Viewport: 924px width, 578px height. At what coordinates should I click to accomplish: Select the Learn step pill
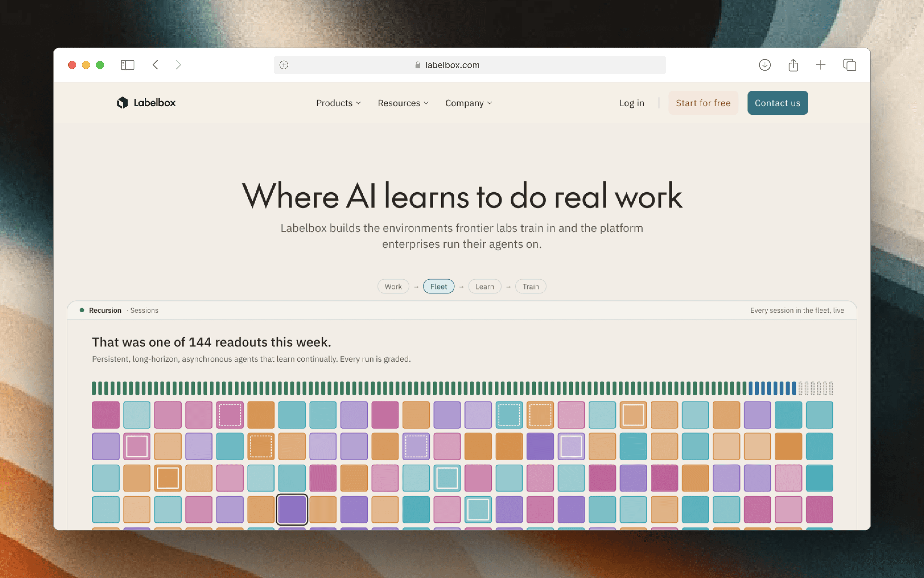[x=485, y=286]
